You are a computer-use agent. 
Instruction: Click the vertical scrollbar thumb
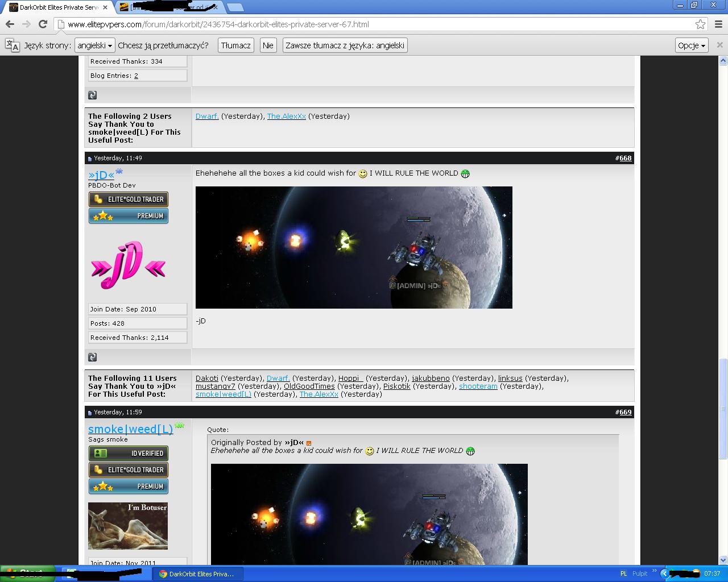point(723,408)
